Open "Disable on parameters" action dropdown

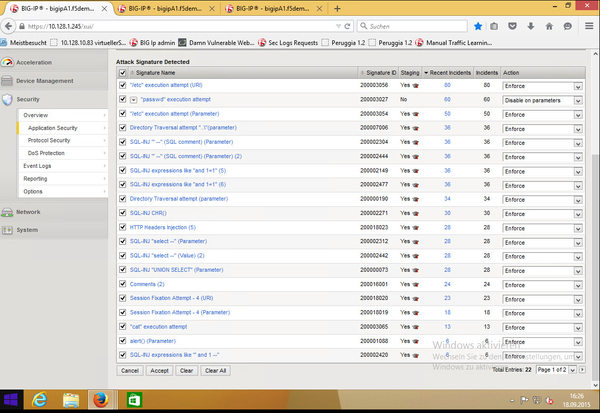pyautogui.click(x=543, y=100)
